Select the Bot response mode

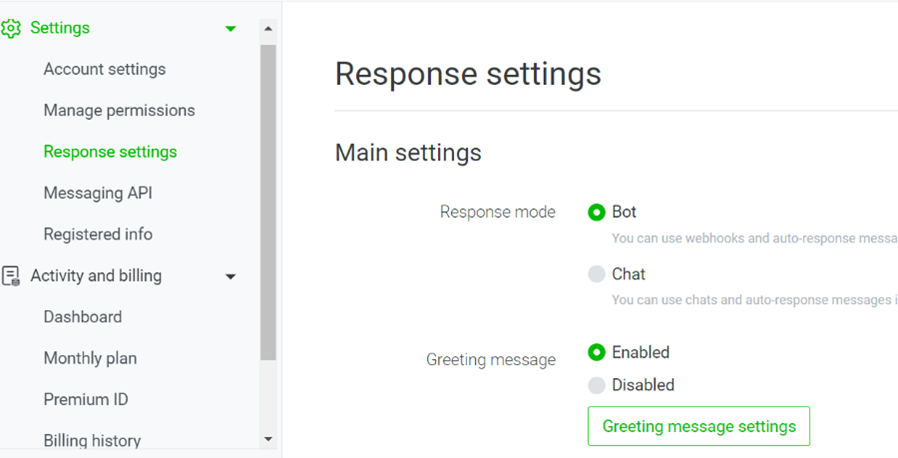597,212
